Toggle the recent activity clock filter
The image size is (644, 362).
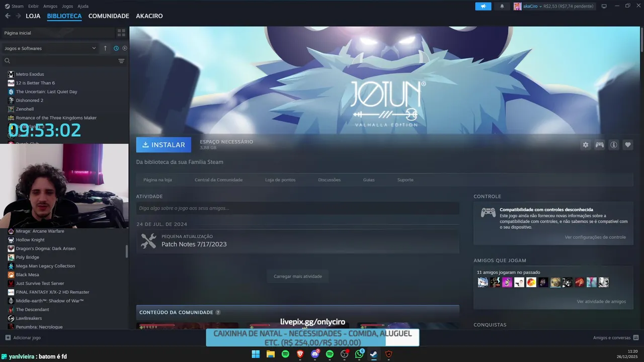pos(116,48)
